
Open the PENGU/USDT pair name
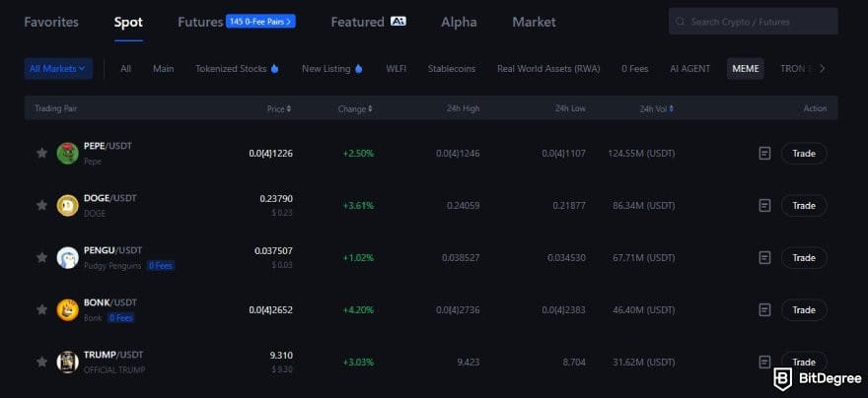tap(112, 250)
